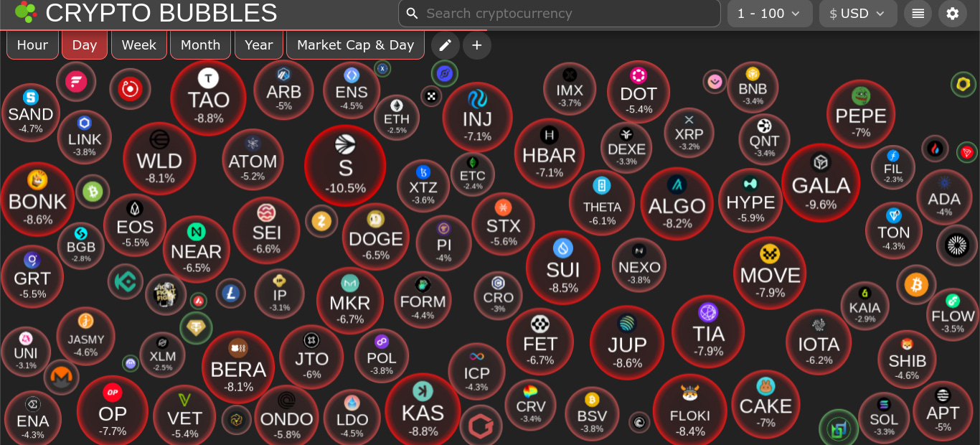Viewport: 980px width, 445px height.
Task: Open the Market Cap & Day tab
Action: click(355, 45)
